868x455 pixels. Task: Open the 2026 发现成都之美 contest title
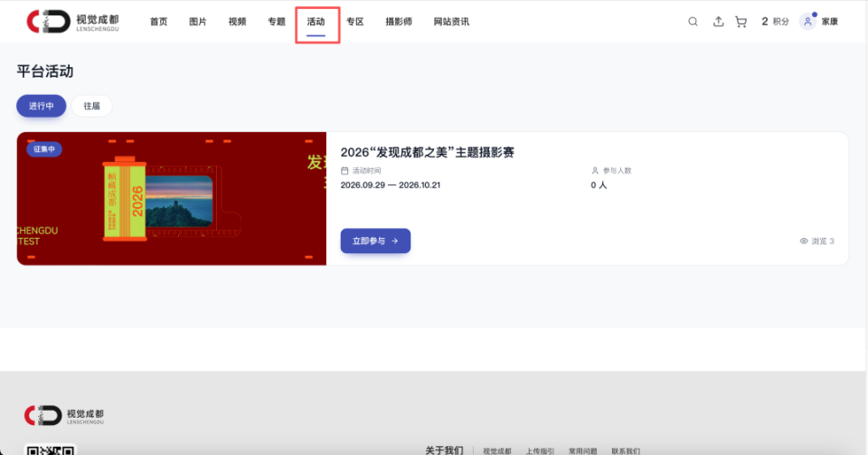[428, 152]
